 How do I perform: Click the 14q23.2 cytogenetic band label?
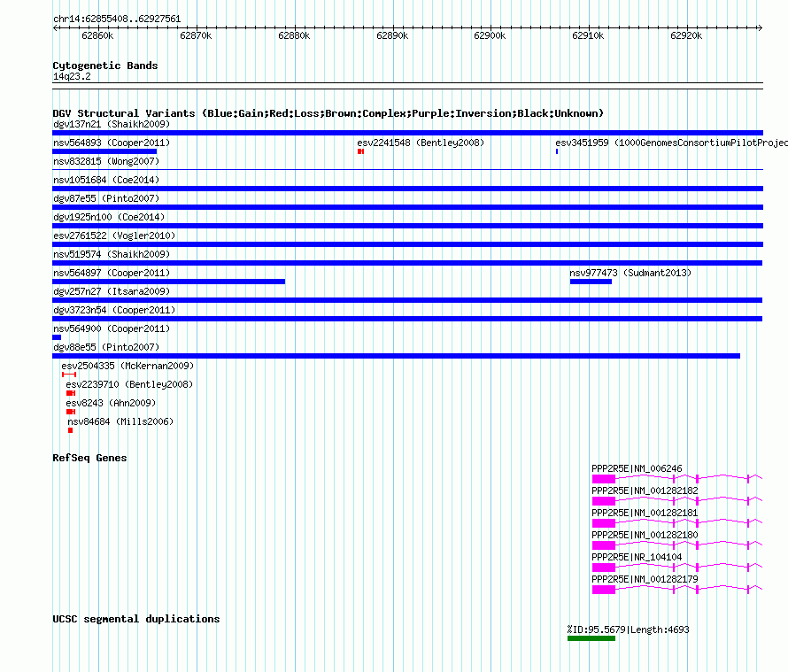click(72, 76)
